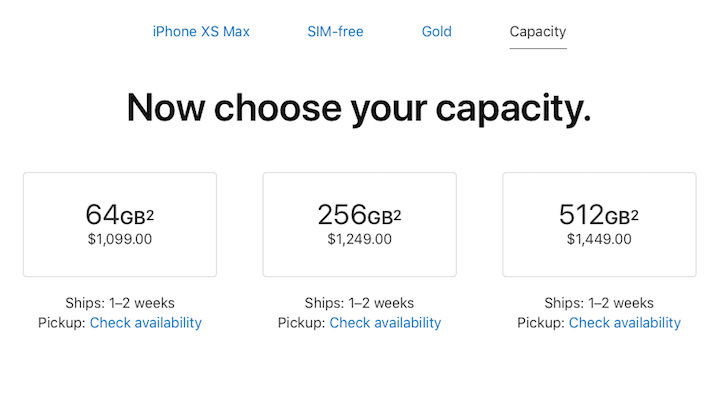Choose the 512GB capacity option
The width and height of the screenshot is (728, 400).
tap(599, 224)
